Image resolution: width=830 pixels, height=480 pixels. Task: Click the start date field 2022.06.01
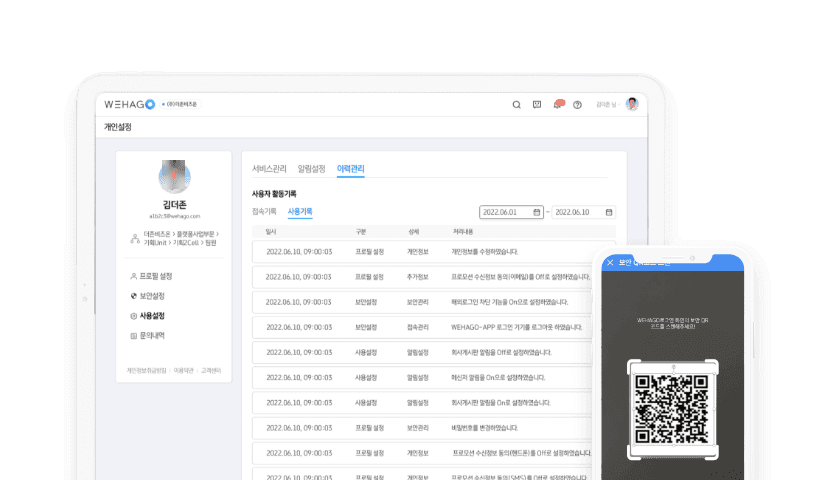coord(511,212)
